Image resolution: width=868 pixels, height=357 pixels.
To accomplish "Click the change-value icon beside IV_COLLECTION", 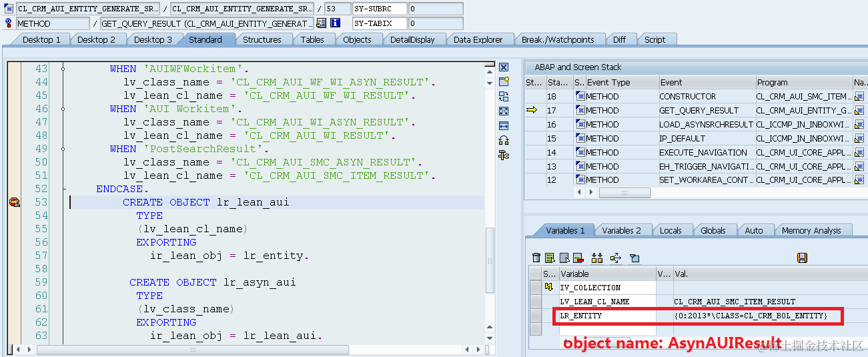I will pyautogui.click(x=550, y=288).
